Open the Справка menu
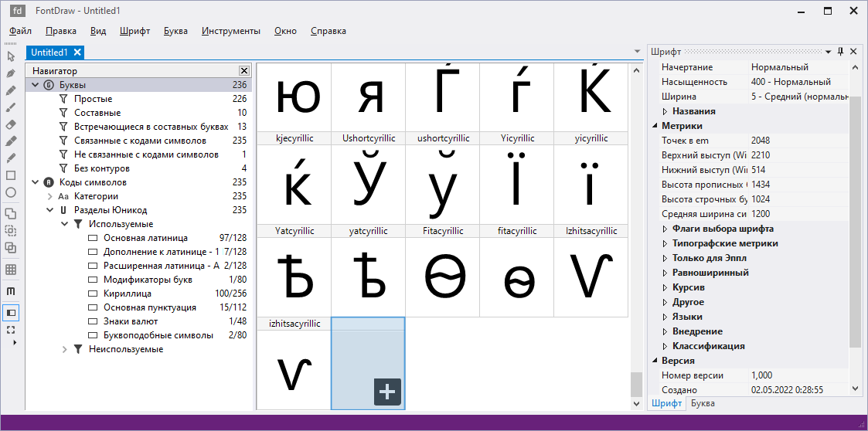This screenshot has width=868, height=431. click(x=328, y=31)
